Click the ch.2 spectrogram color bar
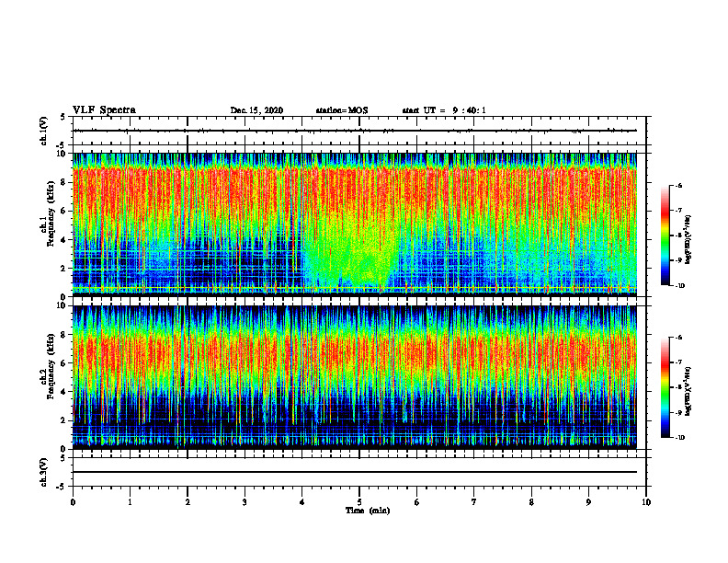This screenshot has height=563, width=728. 665,387
